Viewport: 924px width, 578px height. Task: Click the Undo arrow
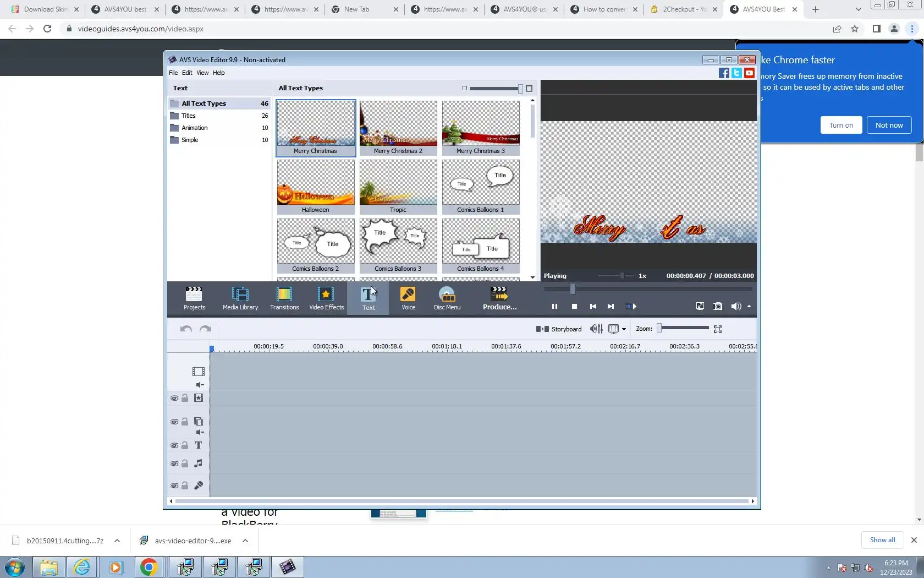click(186, 329)
